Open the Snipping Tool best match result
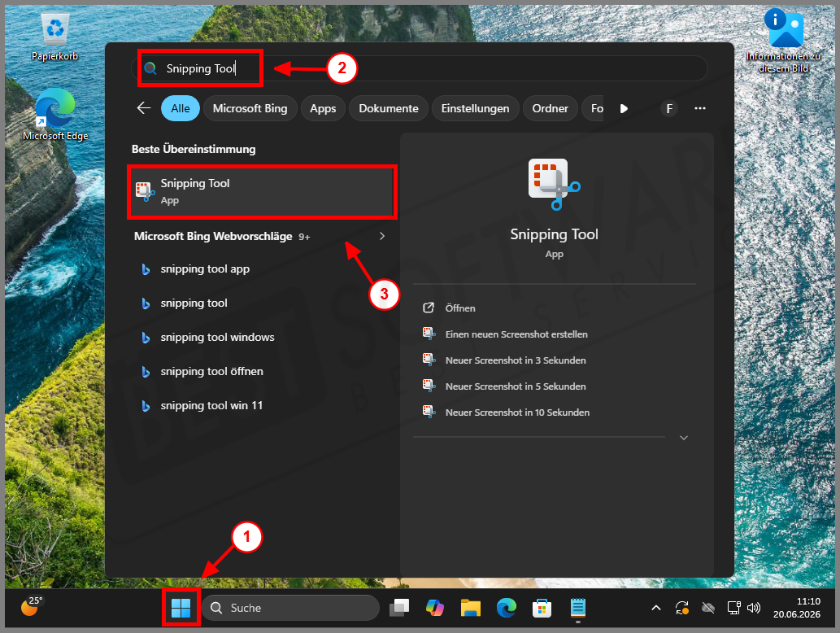 pos(262,191)
